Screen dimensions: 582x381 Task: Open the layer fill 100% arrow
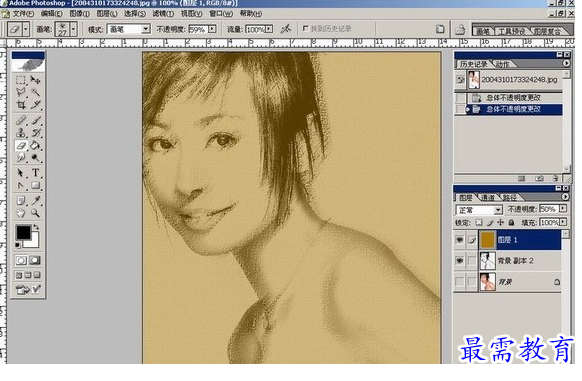point(563,222)
